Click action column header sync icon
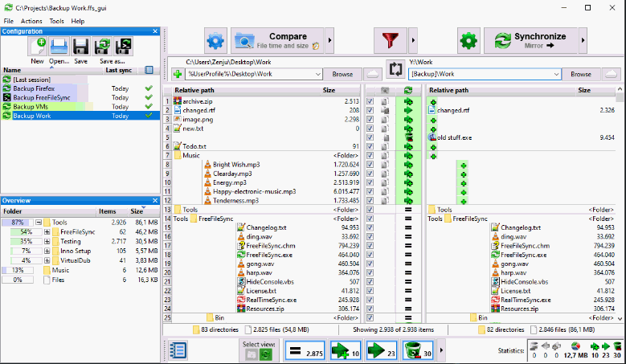 tap(408, 90)
